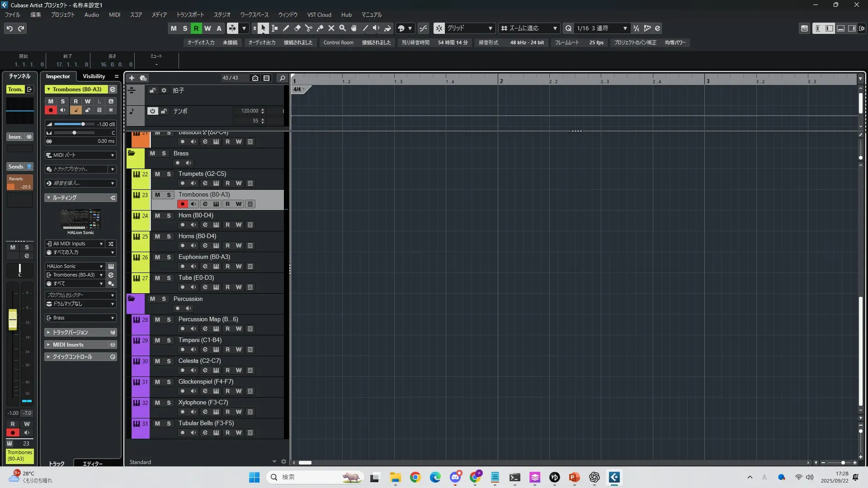Click the Add Track plus icon

[132, 78]
